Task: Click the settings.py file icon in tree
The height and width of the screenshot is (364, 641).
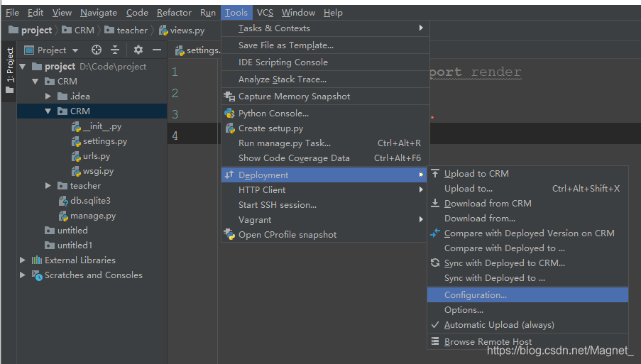Action: pyautogui.click(x=76, y=141)
